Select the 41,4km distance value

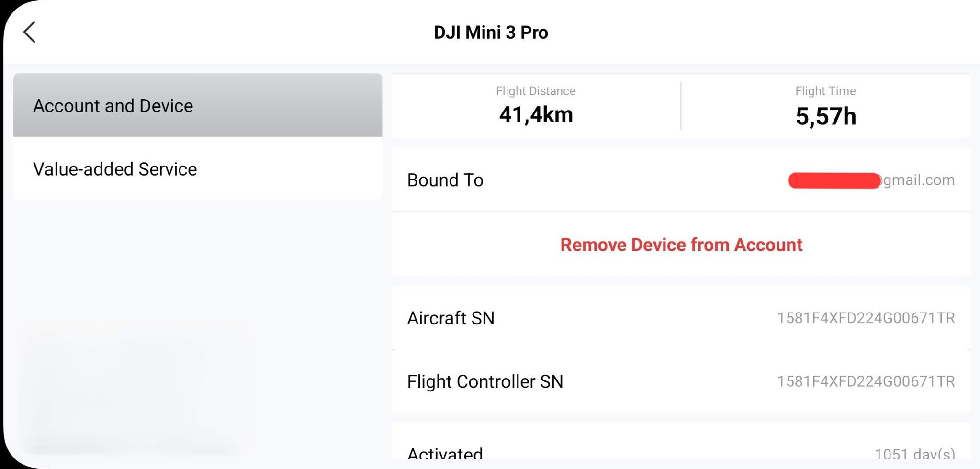tap(536, 115)
